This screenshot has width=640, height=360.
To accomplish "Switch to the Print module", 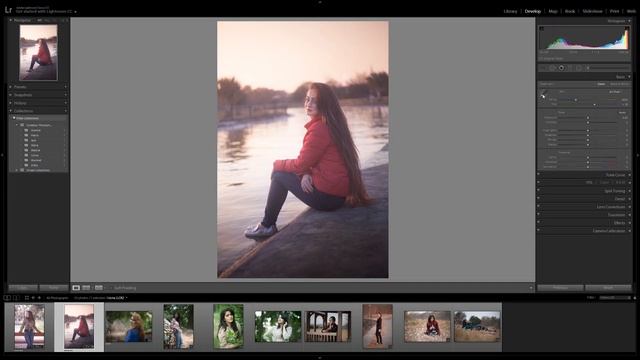I will click(x=614, y=11).
